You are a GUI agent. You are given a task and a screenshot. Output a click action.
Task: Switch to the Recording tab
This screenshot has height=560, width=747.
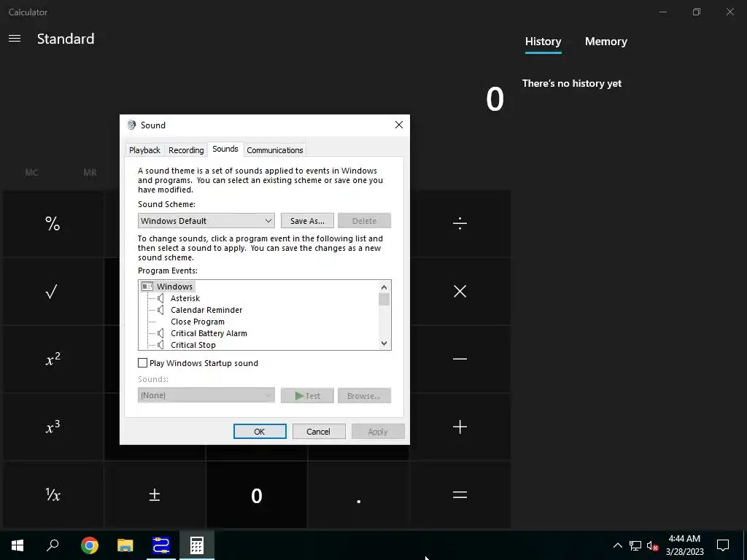click(x=186, y=150)
